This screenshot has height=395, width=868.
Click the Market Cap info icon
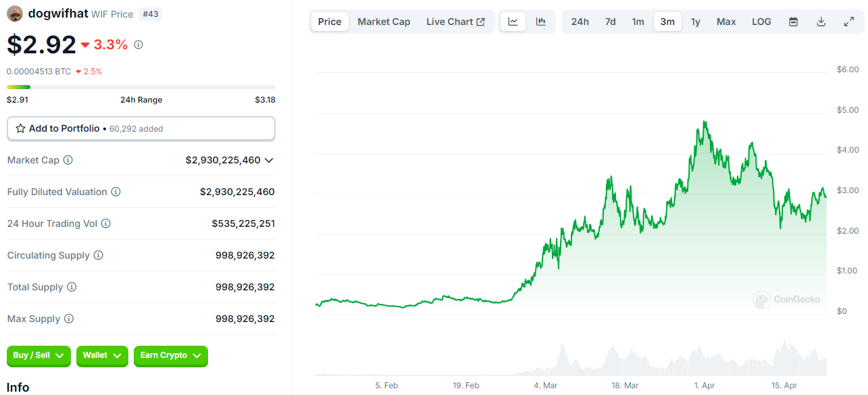[68, 160]
